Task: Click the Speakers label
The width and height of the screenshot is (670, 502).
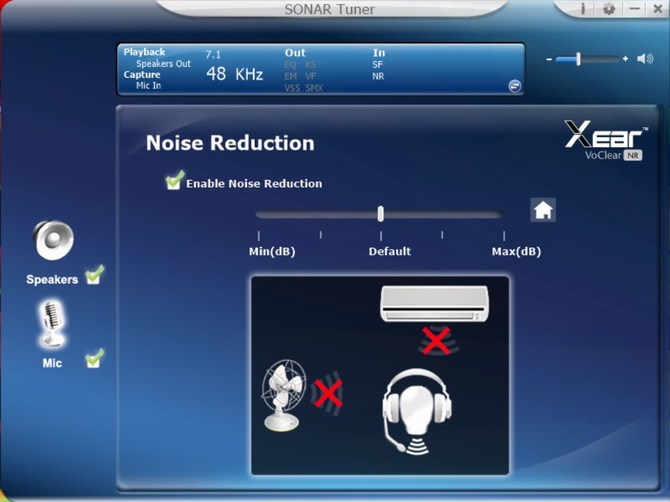Action: [52, 279]
